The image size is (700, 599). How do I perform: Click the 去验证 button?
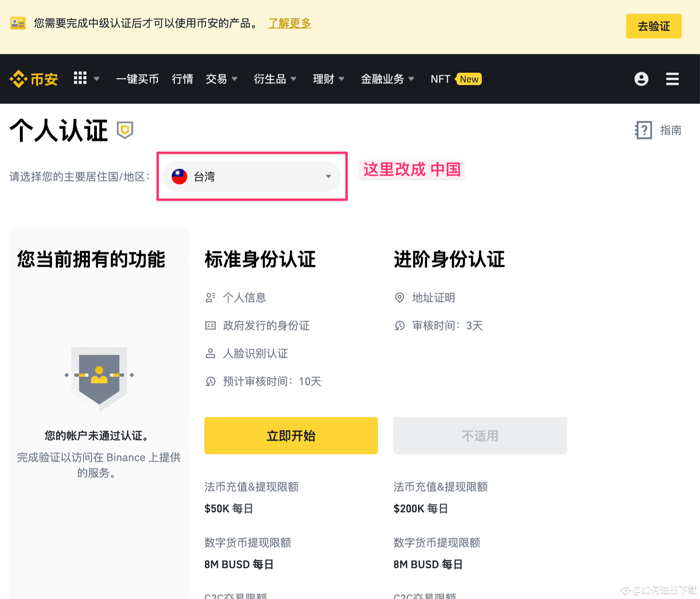(653, 26)
